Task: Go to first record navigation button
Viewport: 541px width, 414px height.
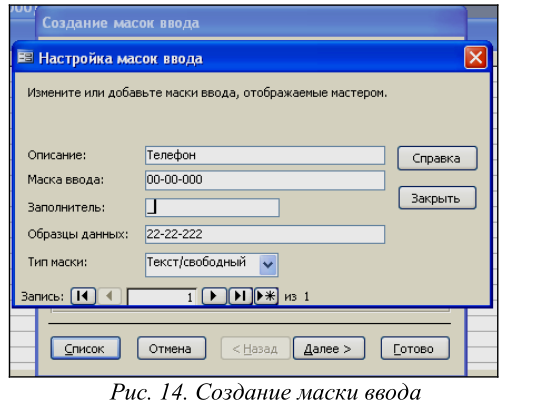Action: click(x=83, y=296)
